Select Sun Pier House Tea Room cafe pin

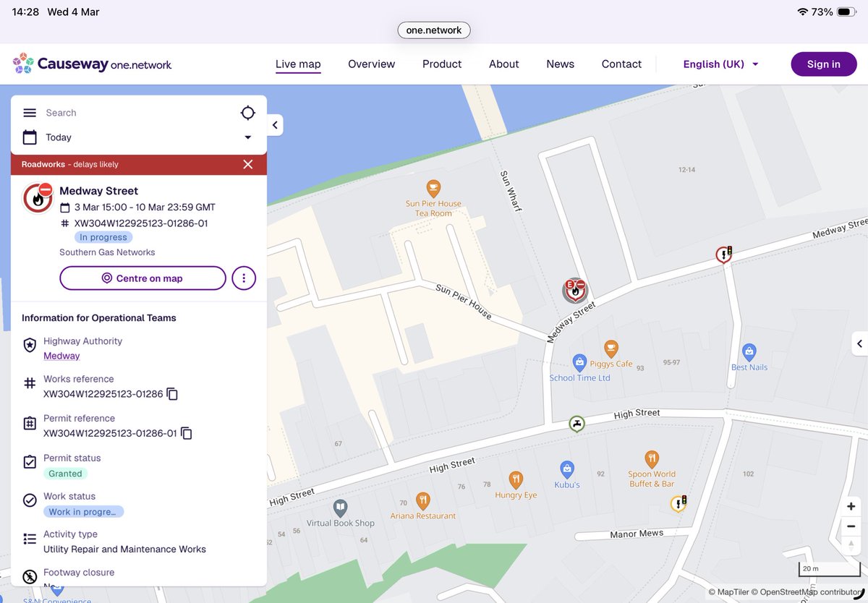pyautogui.click(x=433, y=189)
